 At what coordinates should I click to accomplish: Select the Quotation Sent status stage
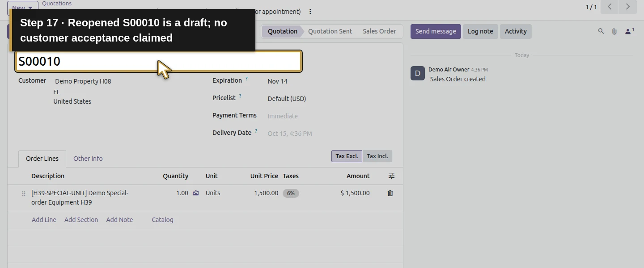tap(330, 31)
